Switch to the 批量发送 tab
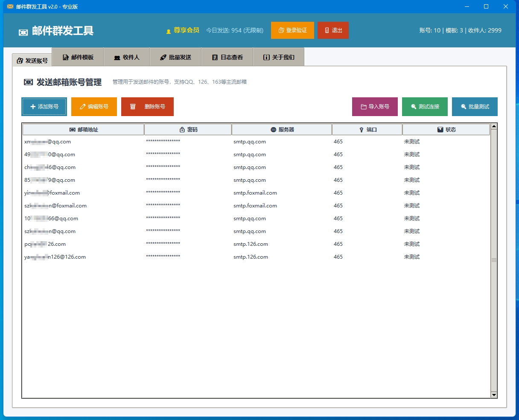This screenshot has width=519, height=420. (175, 57)
